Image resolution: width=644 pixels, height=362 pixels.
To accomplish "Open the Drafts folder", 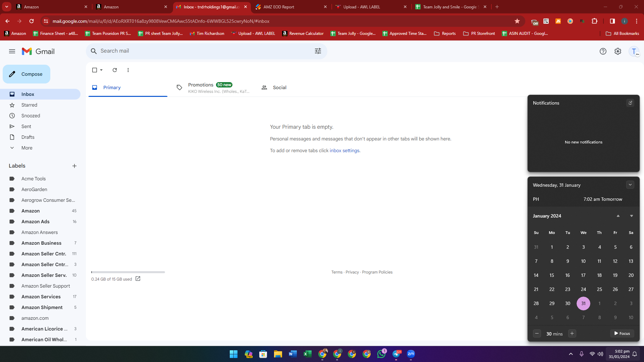I will [x=40, y=137].
